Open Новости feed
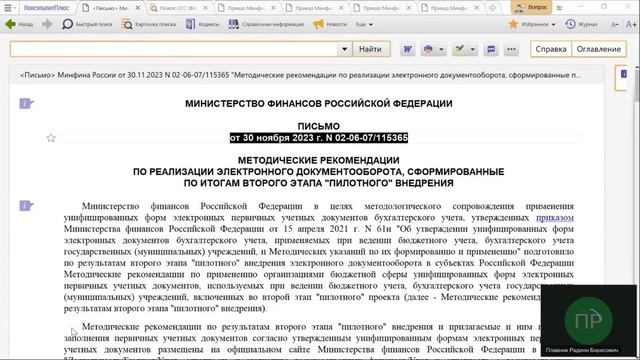The height and width of the screenshot is (360, 640). (330, 24)
